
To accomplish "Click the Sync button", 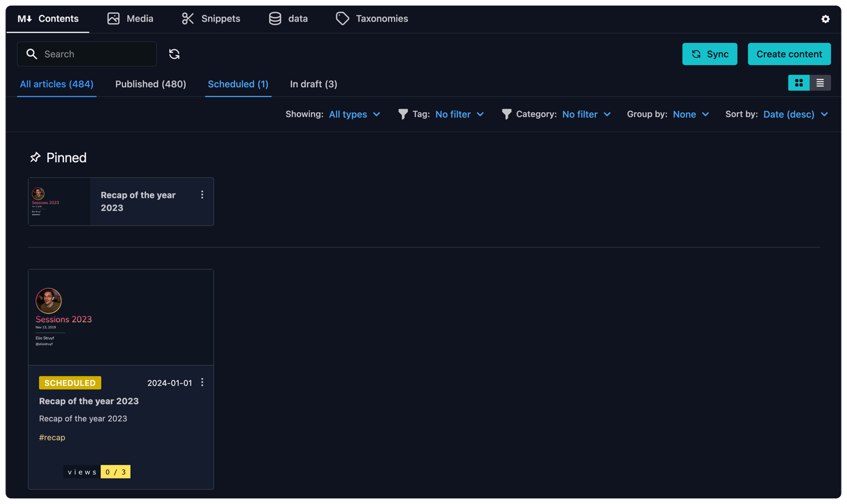I will click(709, 54).
